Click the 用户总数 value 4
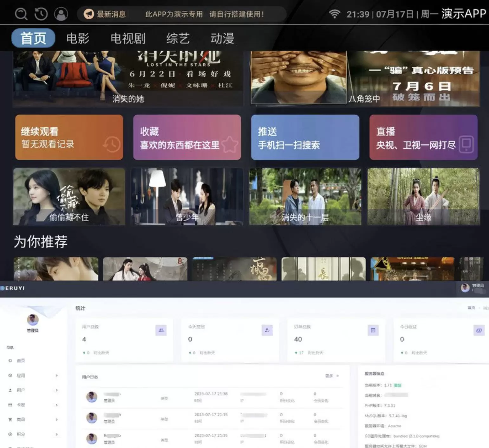Image resolution: width=489 pixels, height=448 pixels. (84, 339)
